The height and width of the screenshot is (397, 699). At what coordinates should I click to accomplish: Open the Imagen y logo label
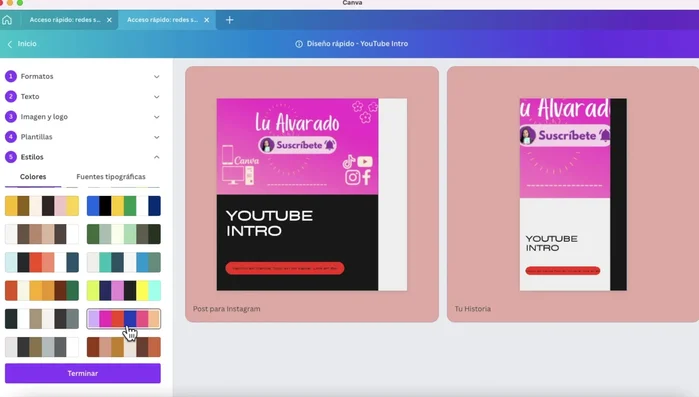click(44, 117)
